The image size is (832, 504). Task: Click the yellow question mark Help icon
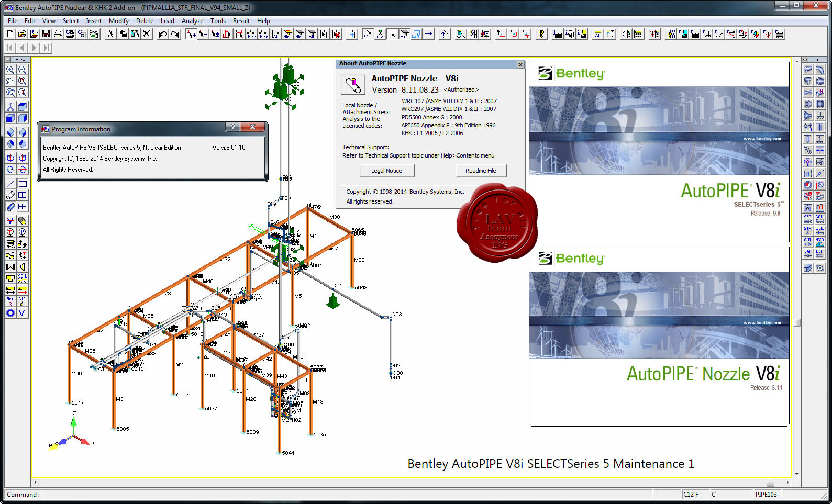pyautogui.click(x=541, y=34)
